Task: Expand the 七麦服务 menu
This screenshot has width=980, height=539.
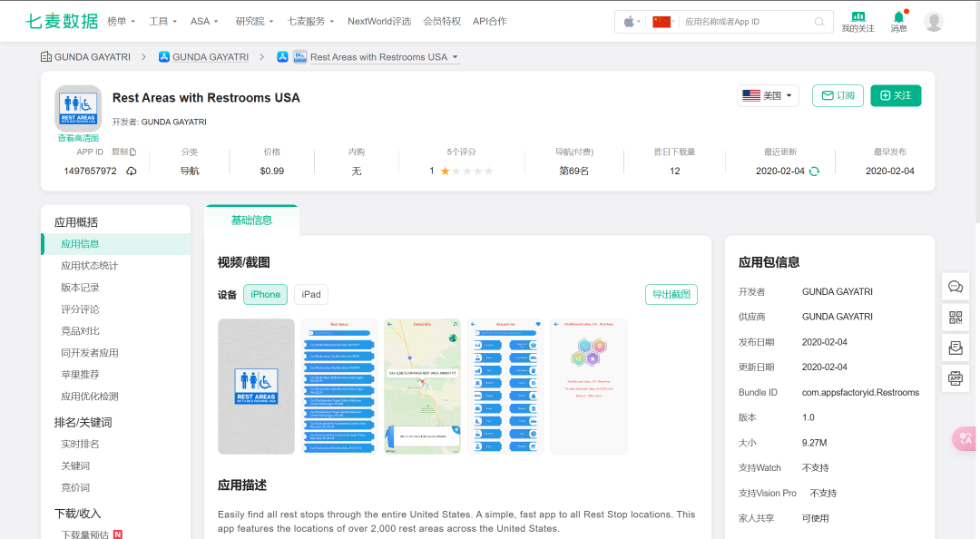Action: pyautogui.click(x=310, y=21)
